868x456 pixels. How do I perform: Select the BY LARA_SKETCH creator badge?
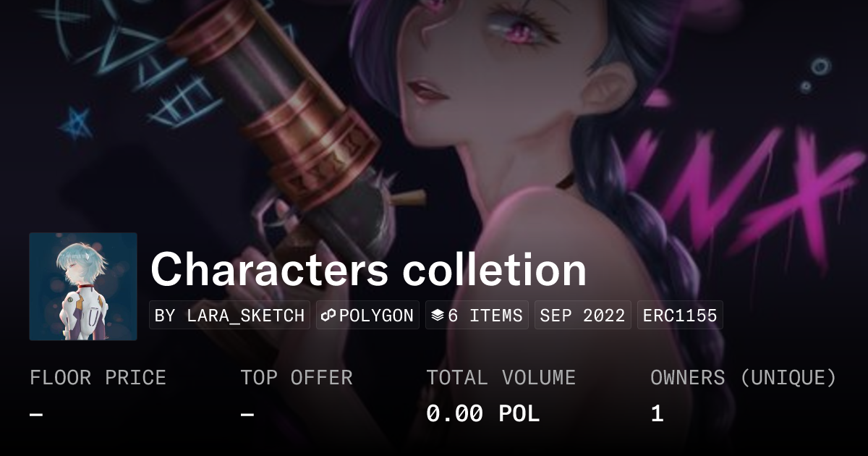point(229,316)
